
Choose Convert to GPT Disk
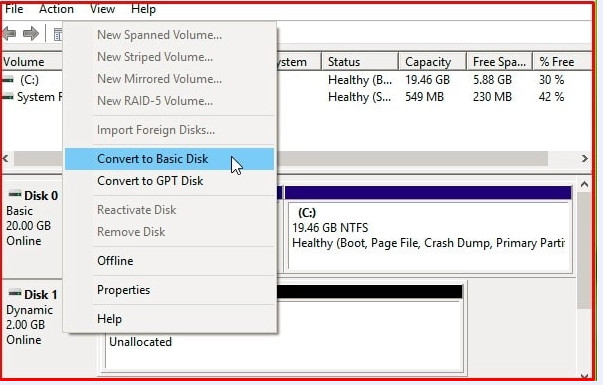point(169,181)
